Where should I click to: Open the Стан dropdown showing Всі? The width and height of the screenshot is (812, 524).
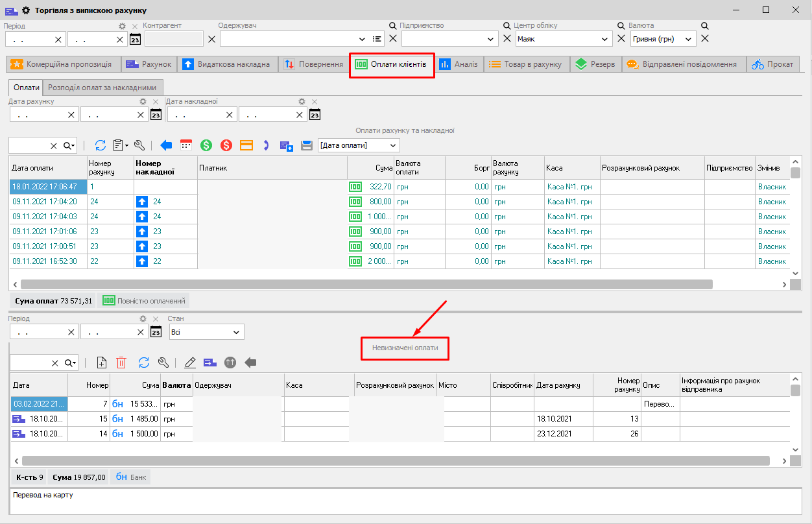coord(237,332)
